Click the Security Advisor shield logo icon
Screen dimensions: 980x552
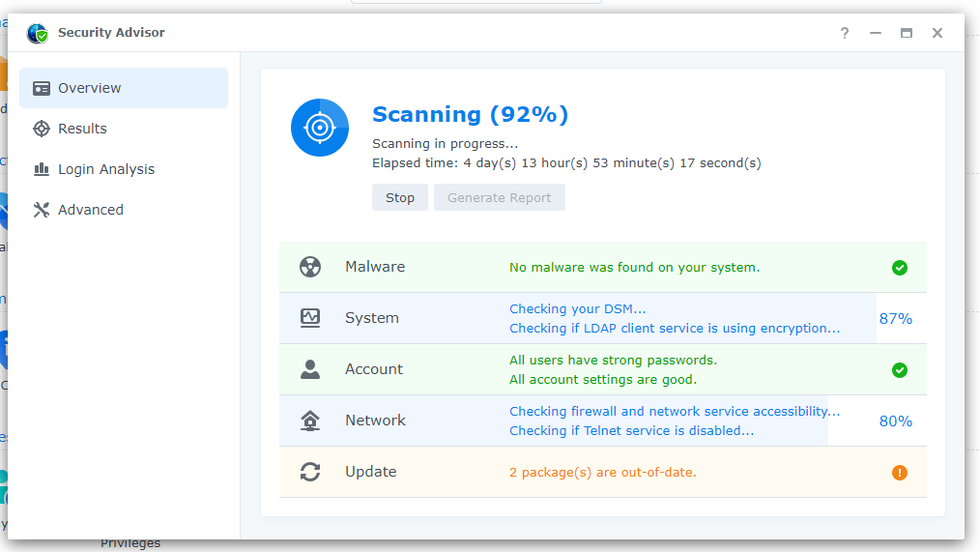pyautogui.click(x=38, y=33)
